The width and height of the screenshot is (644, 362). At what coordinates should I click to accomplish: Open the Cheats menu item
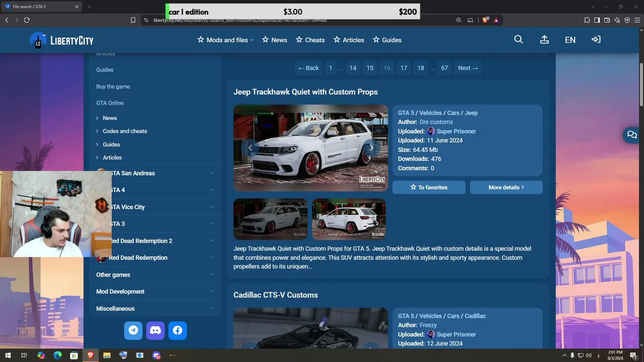(310, 40)
